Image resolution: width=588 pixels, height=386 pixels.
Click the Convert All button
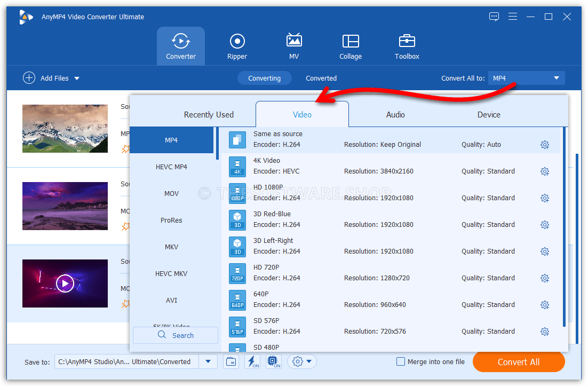click(519, 361)
